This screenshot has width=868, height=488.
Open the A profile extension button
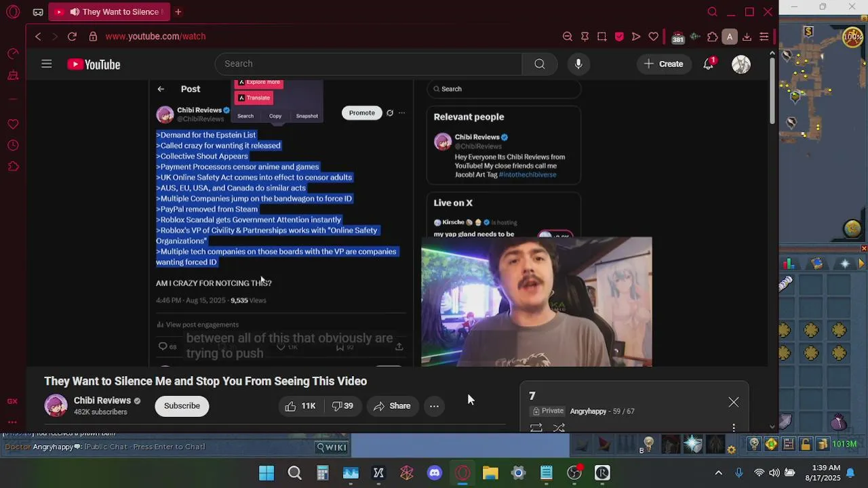[x=730, y=37]
